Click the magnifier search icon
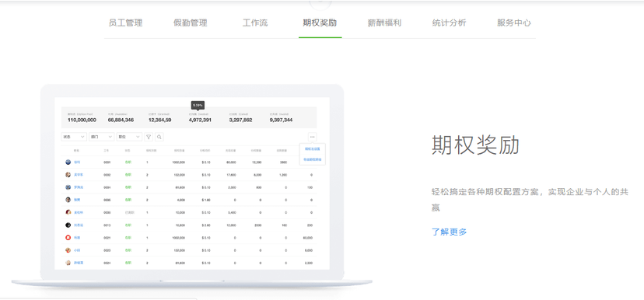644x300 pixels. [x=159, y=137]
